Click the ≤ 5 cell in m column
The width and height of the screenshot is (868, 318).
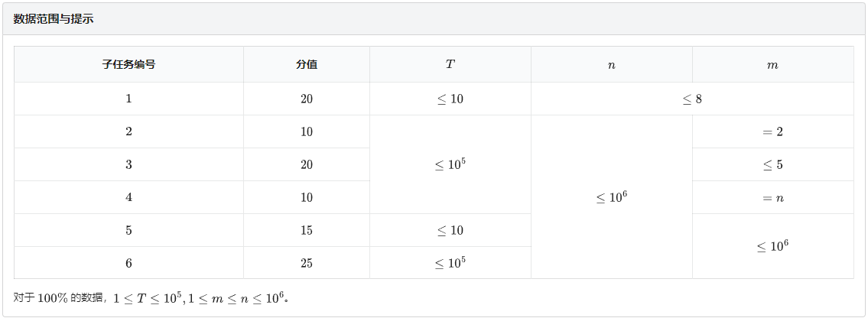coord(772,164)
